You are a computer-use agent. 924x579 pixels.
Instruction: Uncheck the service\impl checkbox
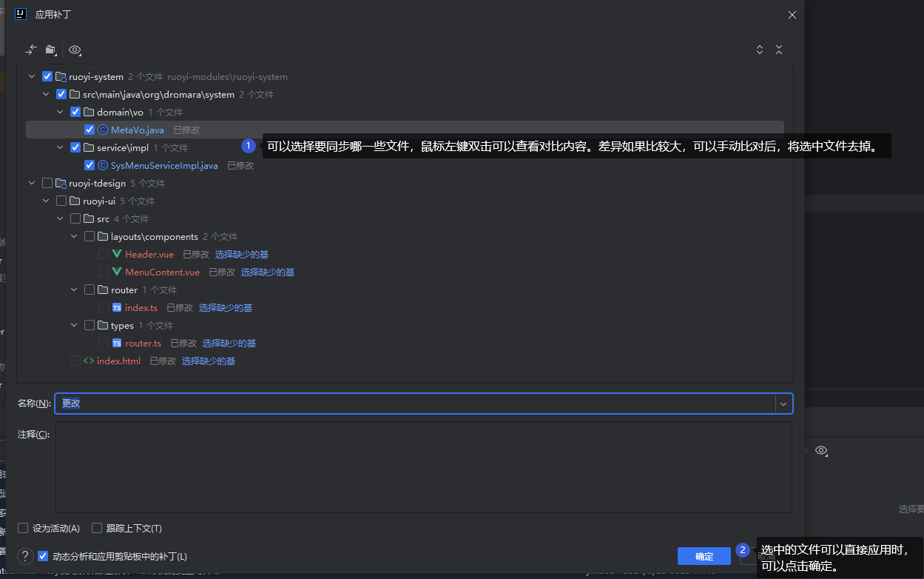click(75, 147)
